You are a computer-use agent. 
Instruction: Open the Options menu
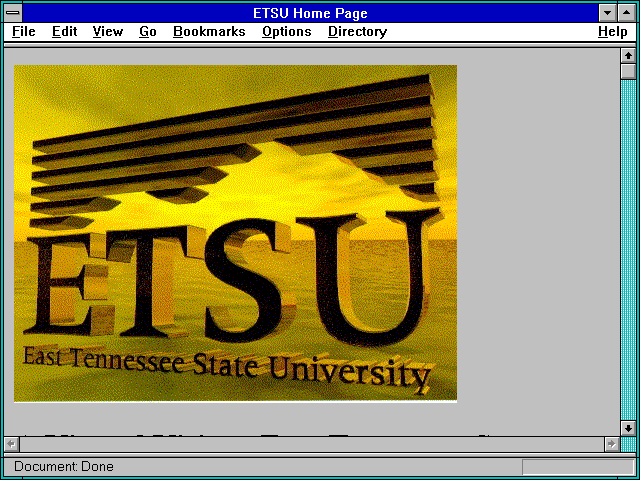pos(287,31)
